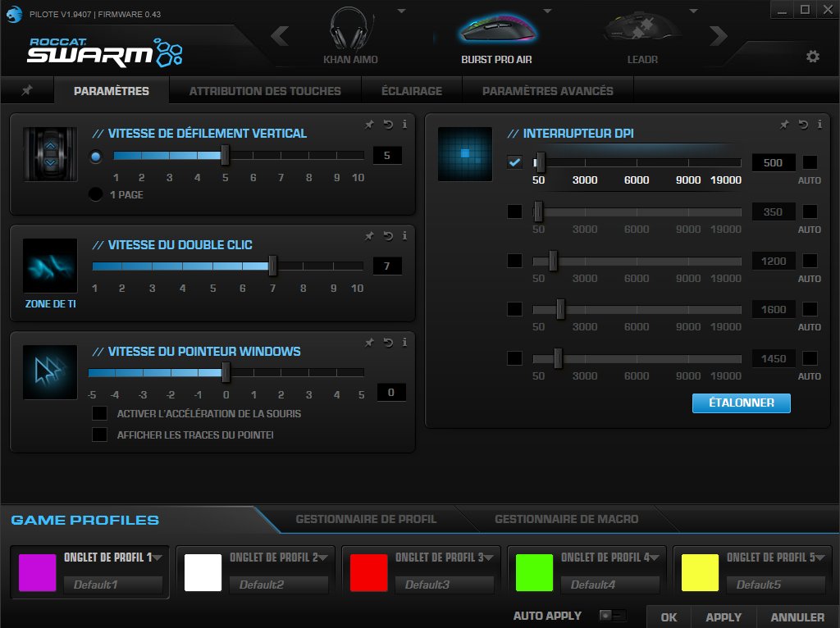Expand Onglet de profil 1 dropdown
This screenshot has height=628, width=840.
coord(157,557)
